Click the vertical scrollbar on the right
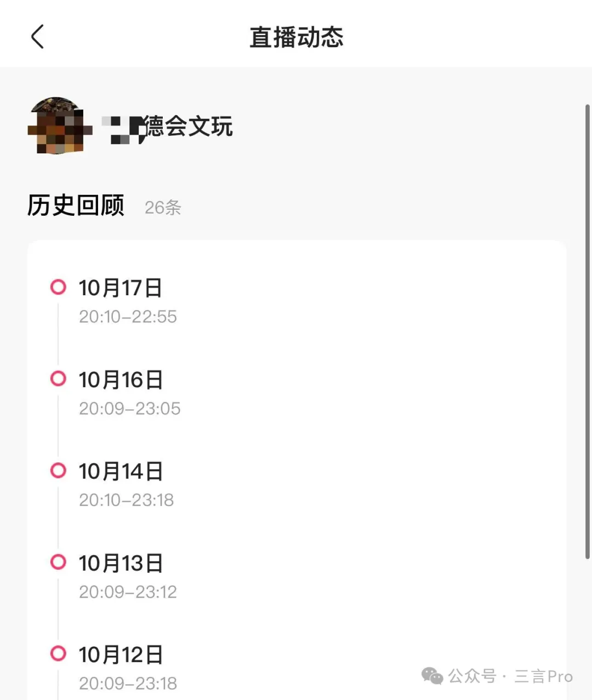 [588, 329]
